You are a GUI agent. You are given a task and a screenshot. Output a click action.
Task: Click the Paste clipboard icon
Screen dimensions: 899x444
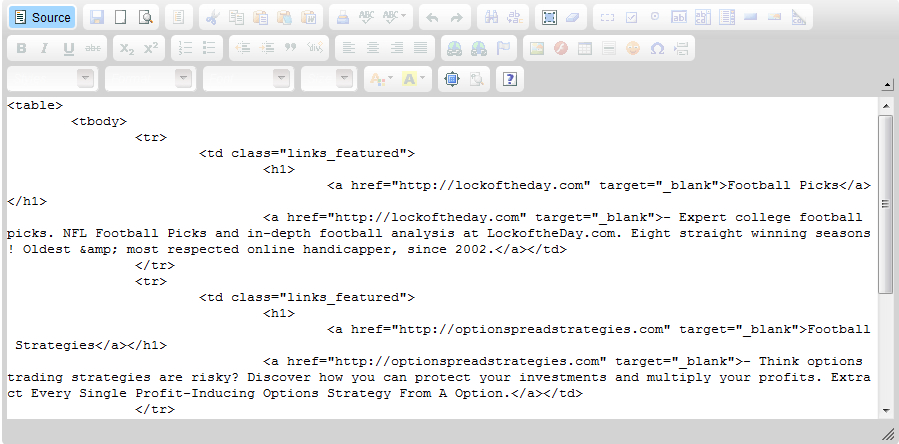[260, 18]
